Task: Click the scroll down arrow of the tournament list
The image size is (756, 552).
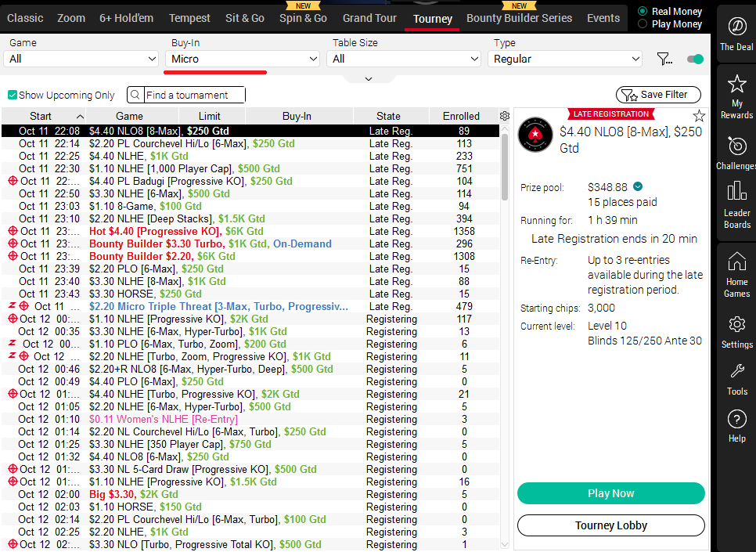Action: coord(504,545)
